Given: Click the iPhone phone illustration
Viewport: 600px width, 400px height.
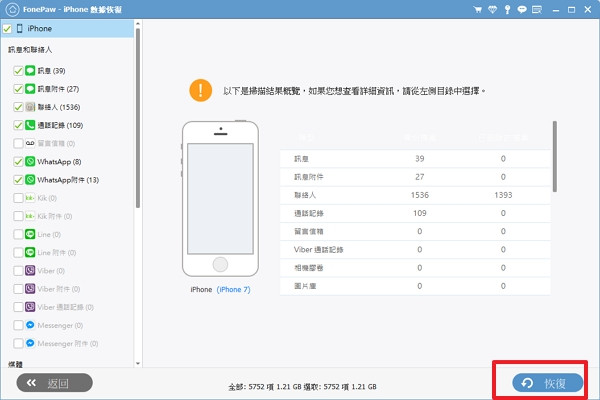Looking at the screenshot, I should point(220,198).
